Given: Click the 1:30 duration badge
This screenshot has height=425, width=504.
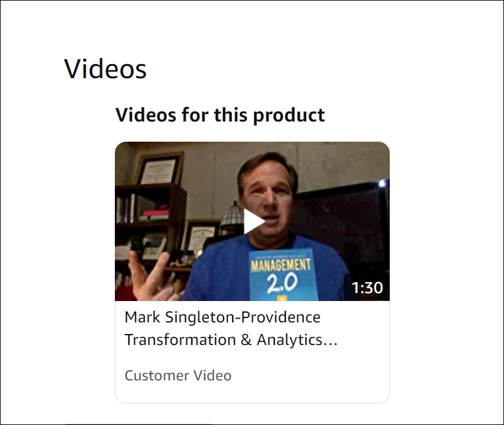Looking at the screenshot, I should pyautogui.click(x=367, y=288).
